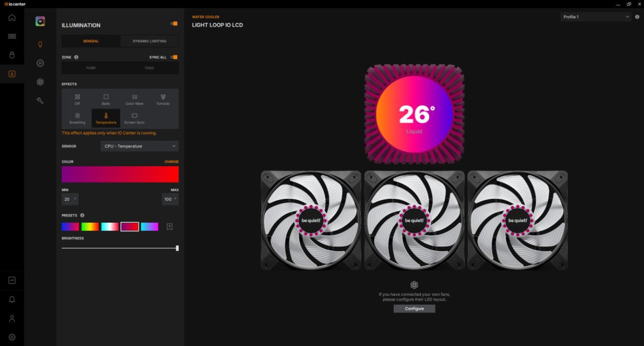Image resolution: width=644 pixels, height=346 pixels.
Task: Click the leftmost fan preview
Action: pyautogui.click(x=311, y=220)
